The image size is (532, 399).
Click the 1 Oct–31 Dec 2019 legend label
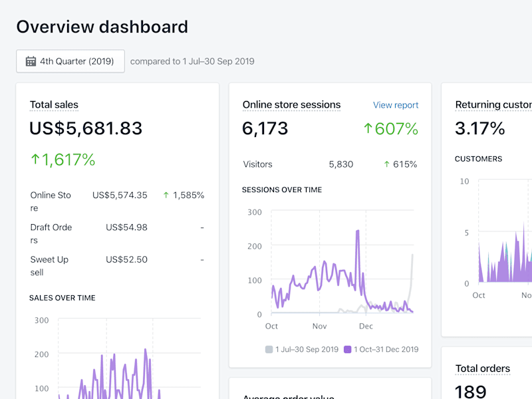coord(386,350)
